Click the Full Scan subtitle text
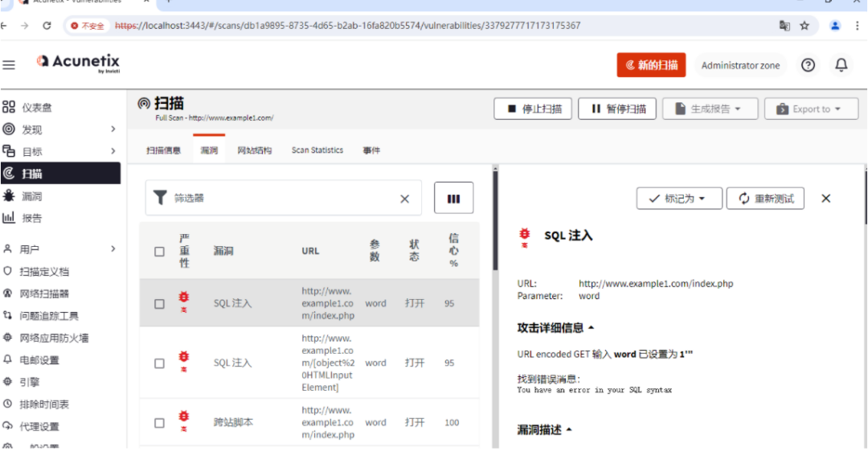 (x=215, y=118)
